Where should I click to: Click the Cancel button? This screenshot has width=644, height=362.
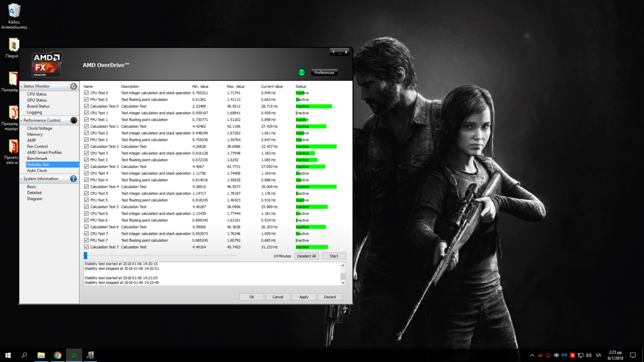click(278, 297)
